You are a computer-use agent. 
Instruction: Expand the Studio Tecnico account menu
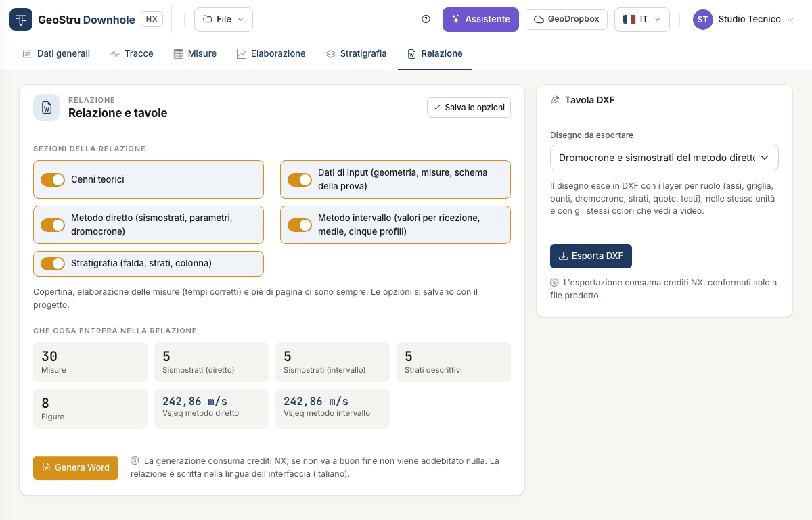[743, 20]
